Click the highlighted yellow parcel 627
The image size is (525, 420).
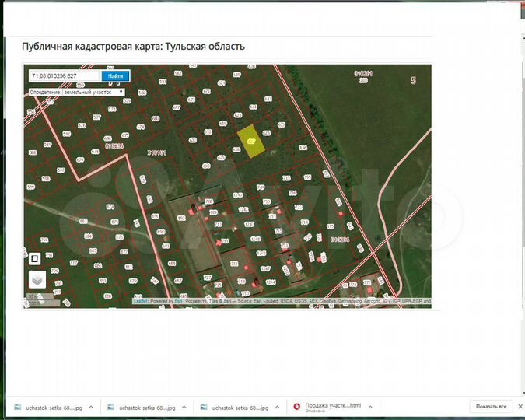click(x=250, y=141)
